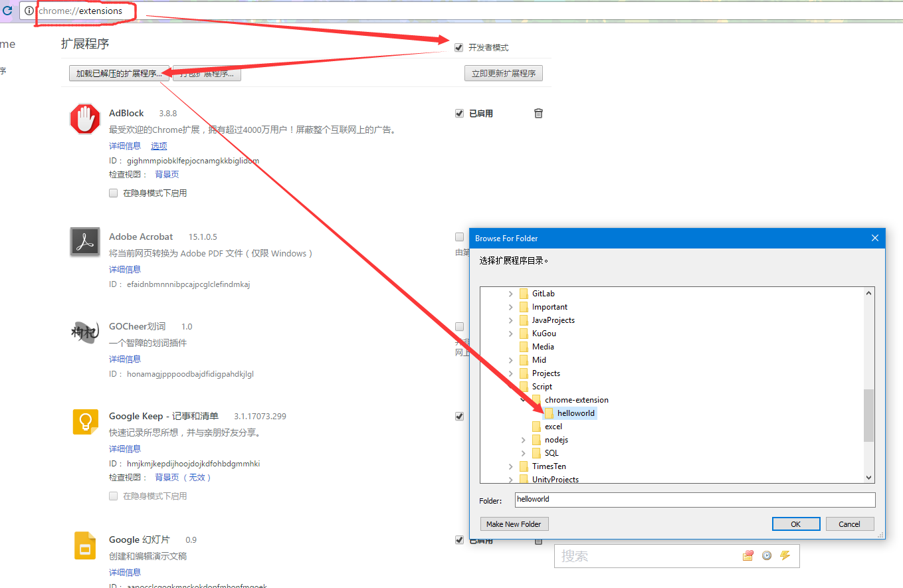Click the 搜索 search box
Image resolution: width=903 pixels, height=588 pixels.
pos(676,556)
